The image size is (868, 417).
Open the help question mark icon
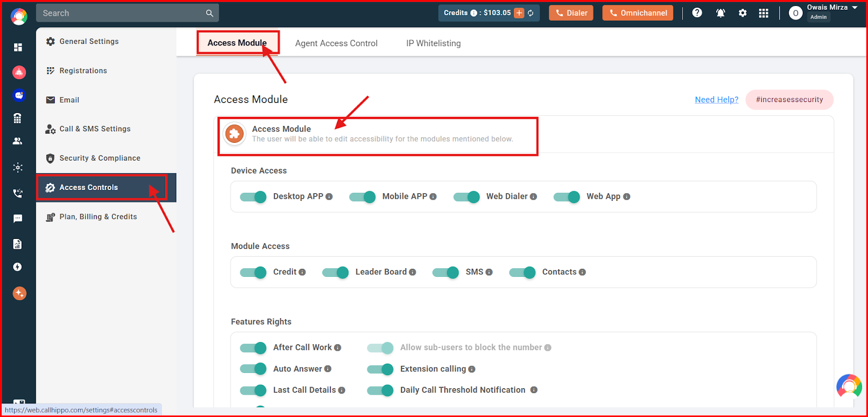697,12
